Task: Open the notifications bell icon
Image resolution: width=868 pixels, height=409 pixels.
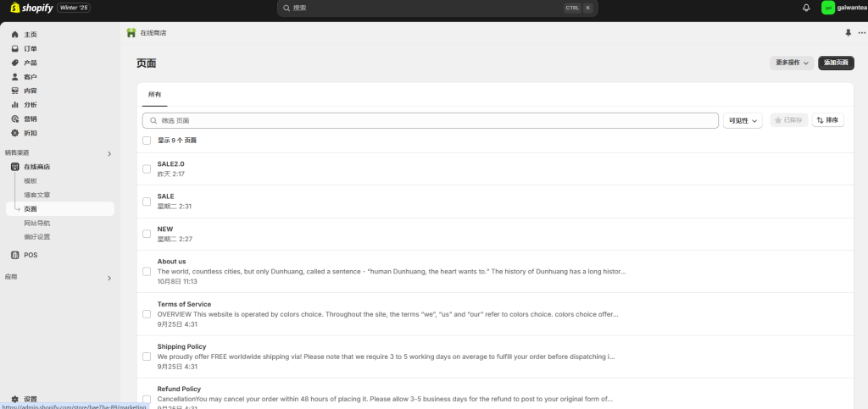Action: (x=805, y=8)
